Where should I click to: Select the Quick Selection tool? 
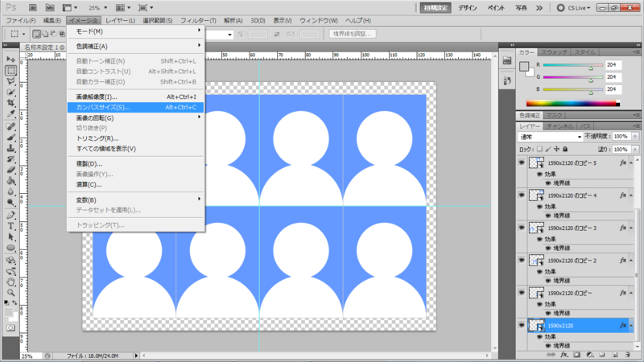point(10,92)
